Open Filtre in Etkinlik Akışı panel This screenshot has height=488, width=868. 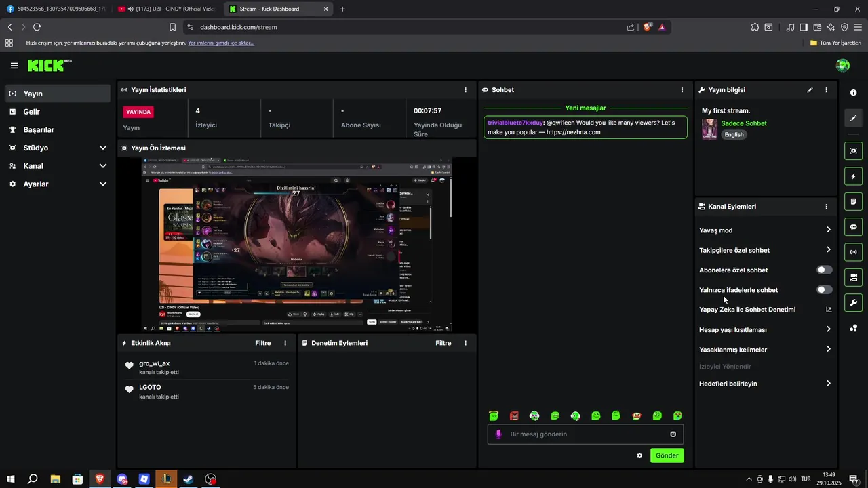262,343
